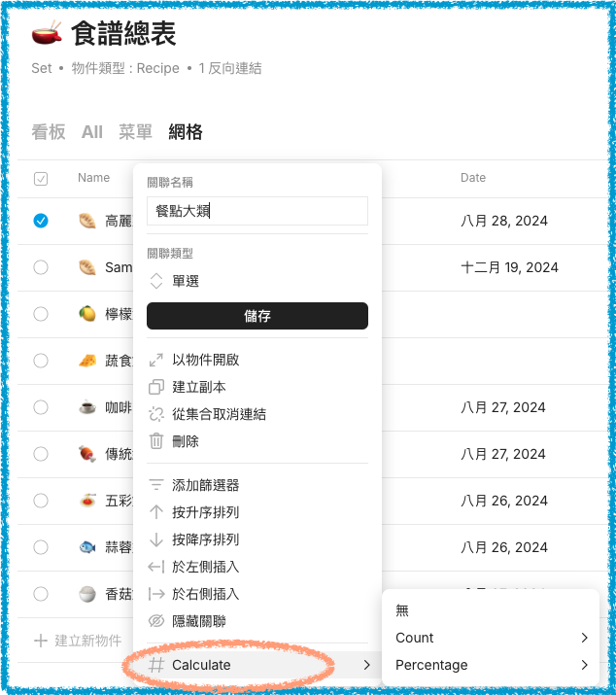Click the 關聯名稱 text field

pyautogui.click(x=257, y=211)
